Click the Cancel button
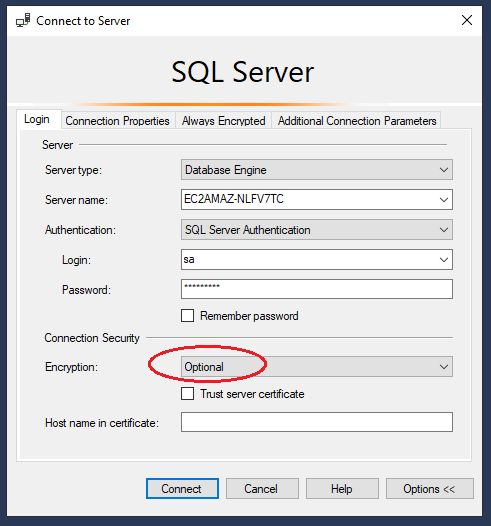The height and width of the screenshot is (526, 491). pos(262,488)
